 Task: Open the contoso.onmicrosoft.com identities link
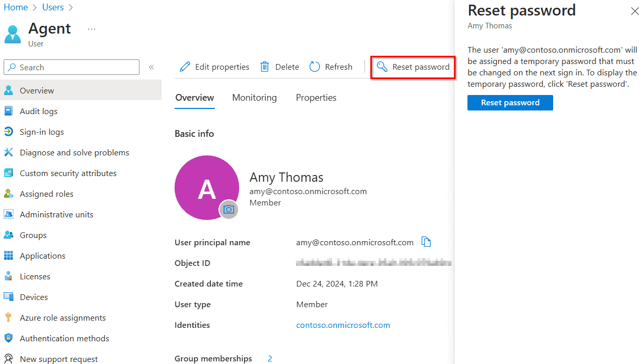click(x=343, y=325)
